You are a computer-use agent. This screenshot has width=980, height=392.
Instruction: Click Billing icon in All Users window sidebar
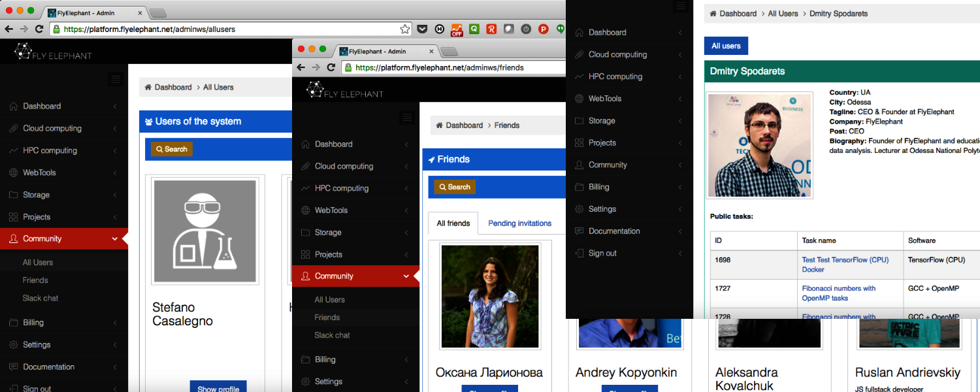pyautogui.click(x=13, y=322)
